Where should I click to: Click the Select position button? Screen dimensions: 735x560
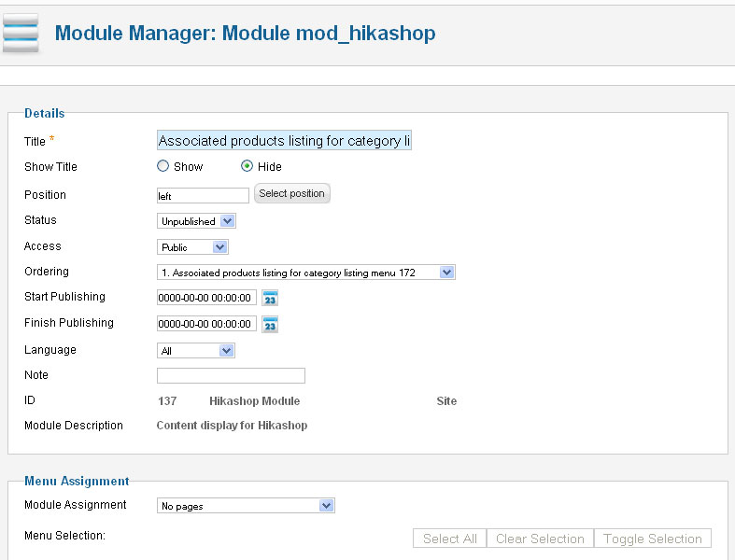click(x=291, y=194)
